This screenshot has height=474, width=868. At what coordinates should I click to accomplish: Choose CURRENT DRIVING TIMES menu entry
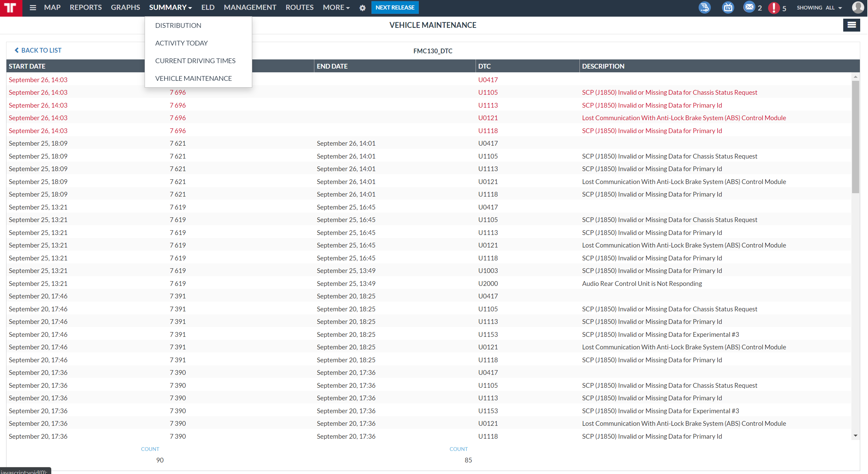[x=195, y=61]
